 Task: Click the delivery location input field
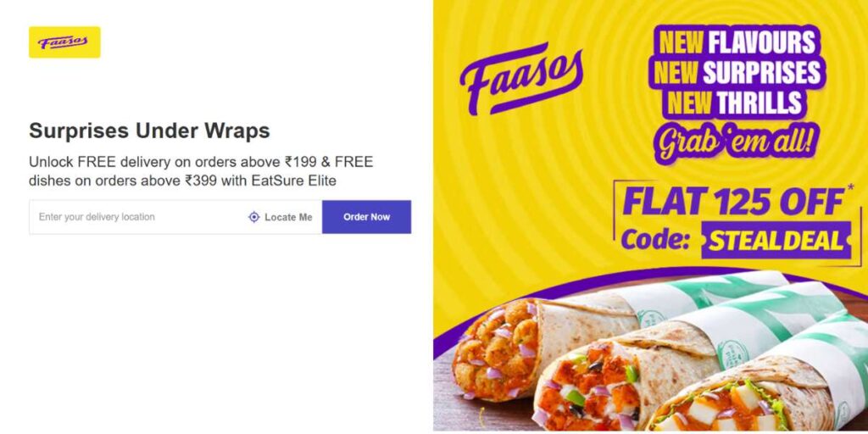pyautogui.click(x=136, y=217)
